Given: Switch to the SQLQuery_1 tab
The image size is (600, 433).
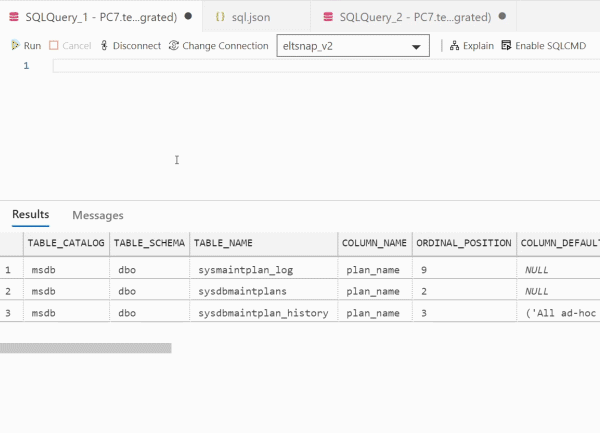Looking at the screenshot, I should (101, 16).
